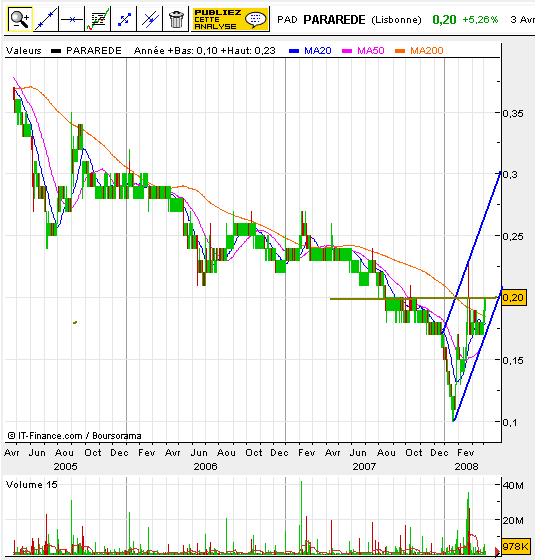Choose the parallel channel lines tool

point(149,19)
